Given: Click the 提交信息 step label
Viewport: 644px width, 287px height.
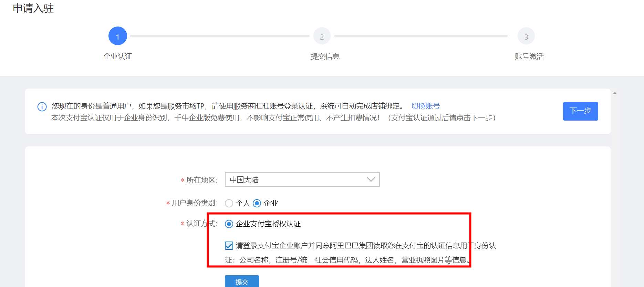Looking at the screenshot, I should 325,56.
